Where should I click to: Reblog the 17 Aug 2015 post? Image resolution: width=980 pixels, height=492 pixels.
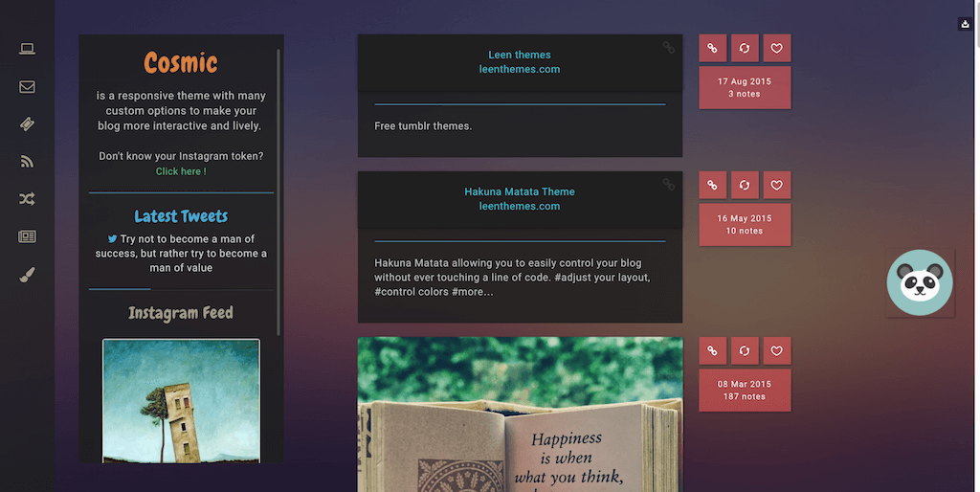[745, 48]
